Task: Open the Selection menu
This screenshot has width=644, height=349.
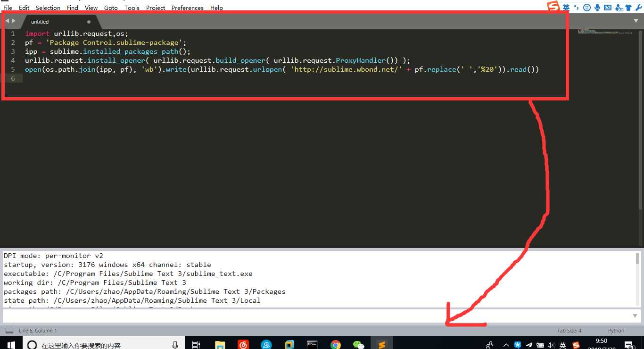Action: pos(48,8)
